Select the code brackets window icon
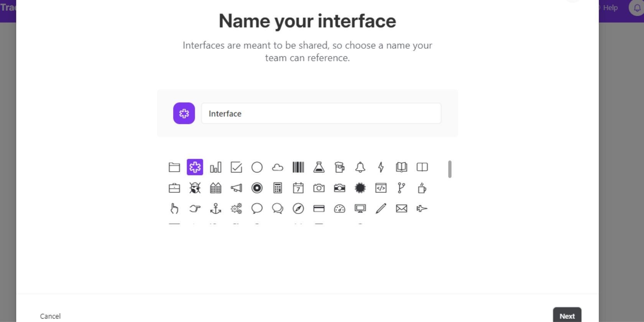Viewport: 644px width, 322px height. click(381, 188)
